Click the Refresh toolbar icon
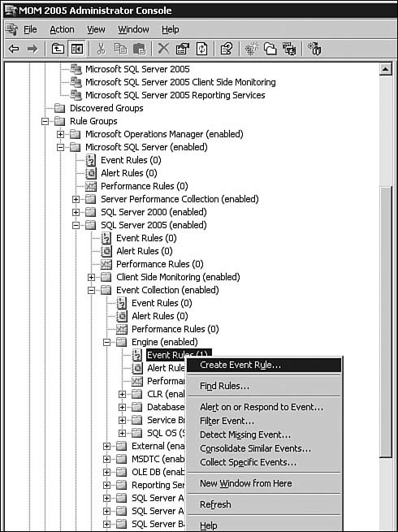398x532 pixels. 202,49
